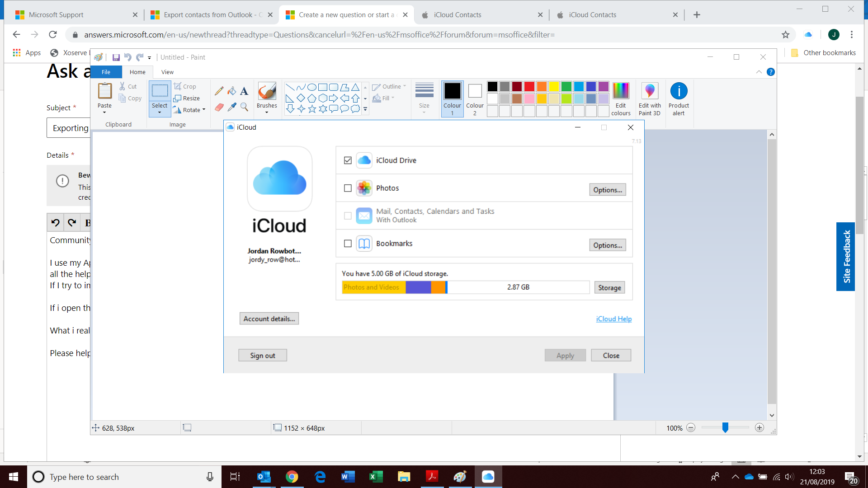Select the Eraser tool
Viewport: 868px width, 488px height.
click(x=219, y=107)
